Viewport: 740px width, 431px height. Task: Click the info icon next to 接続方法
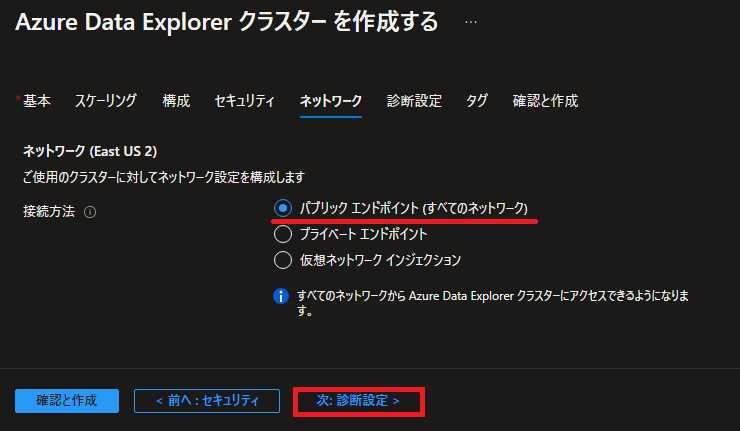[90, 212]
